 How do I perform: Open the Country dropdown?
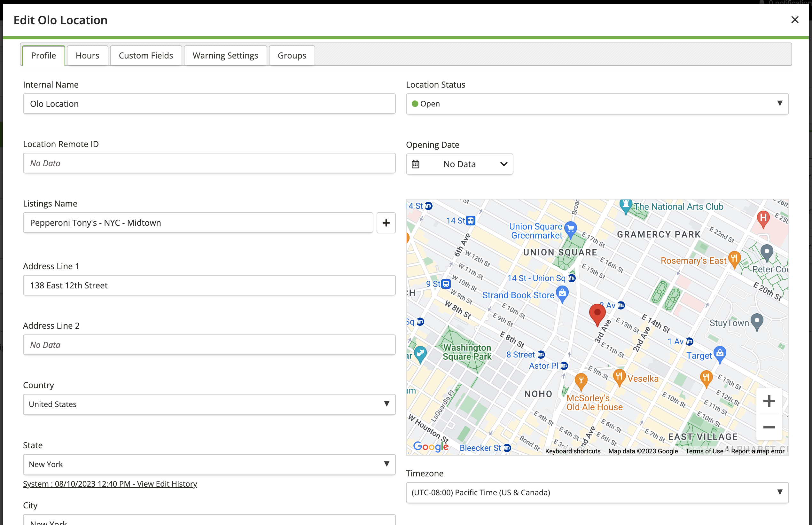(x=209, y=404)
